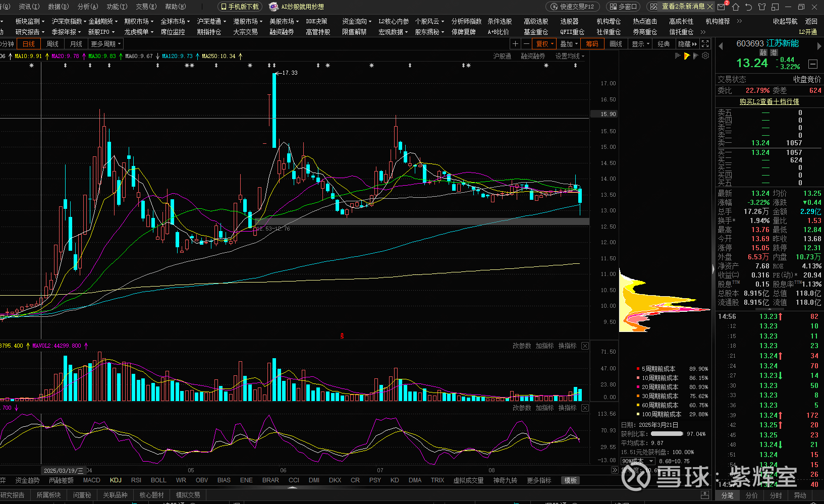Toggle 日线 daily period
This screenshot has width=824, height=504.
pos(29,44)
